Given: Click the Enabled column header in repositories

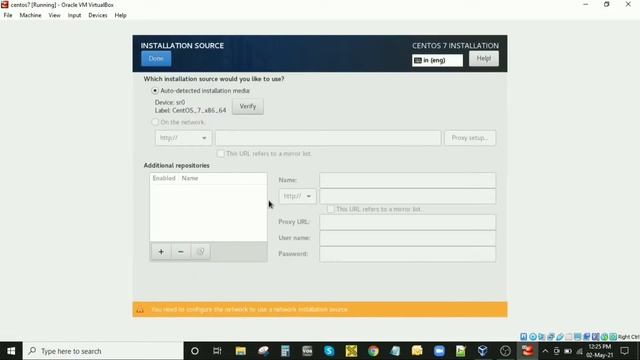Looking at the screenshot, I should [164, 178].
